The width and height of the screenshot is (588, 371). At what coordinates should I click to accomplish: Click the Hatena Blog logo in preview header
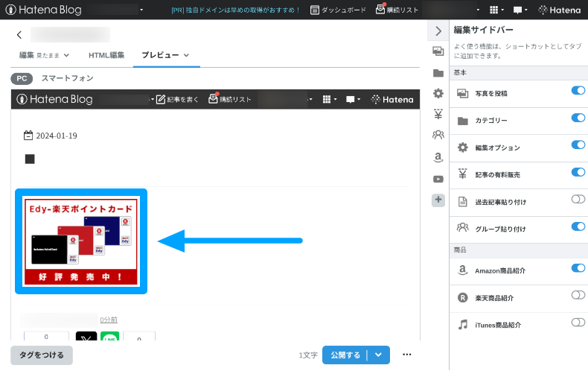click(x=55, y=99)
